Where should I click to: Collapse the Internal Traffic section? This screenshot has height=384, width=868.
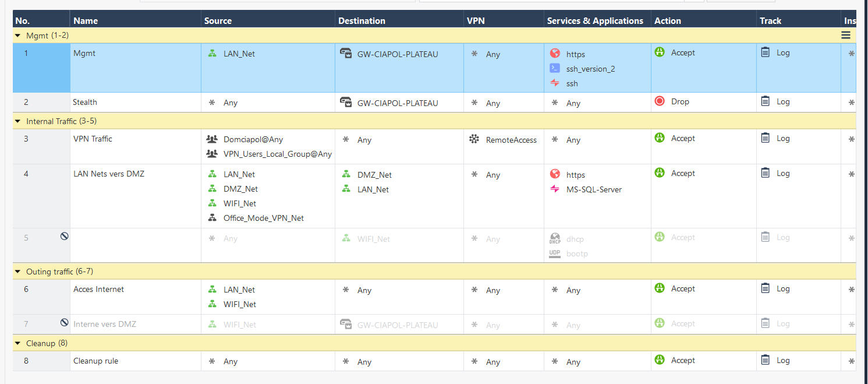click(x=17, y=121)
